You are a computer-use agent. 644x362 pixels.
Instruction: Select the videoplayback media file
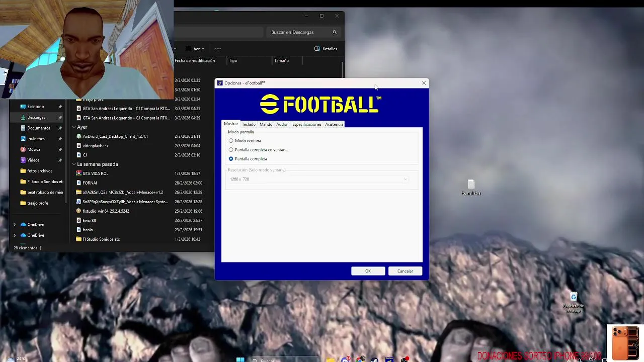(x=95, y=146)
